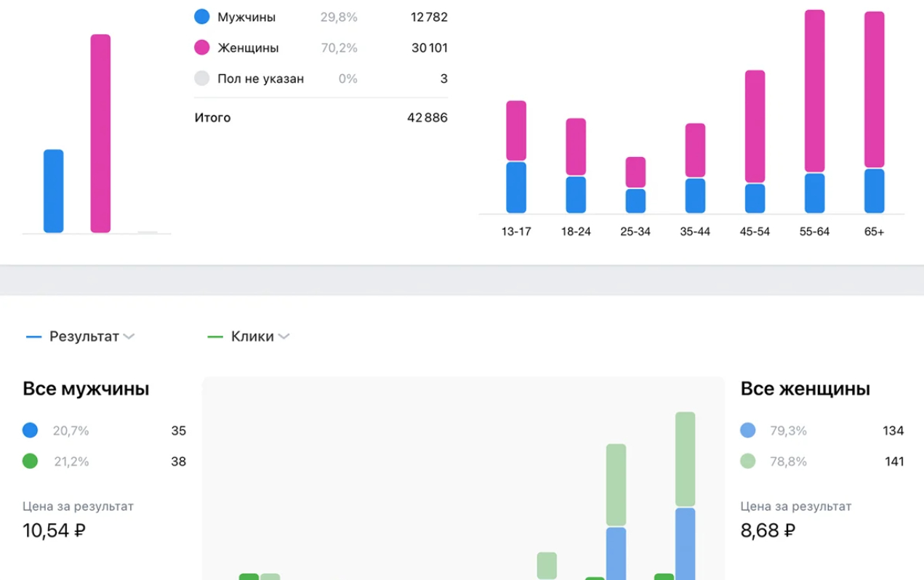Click the pink Женщины legend dot
The image size is (924, 580).
(202, 48)
